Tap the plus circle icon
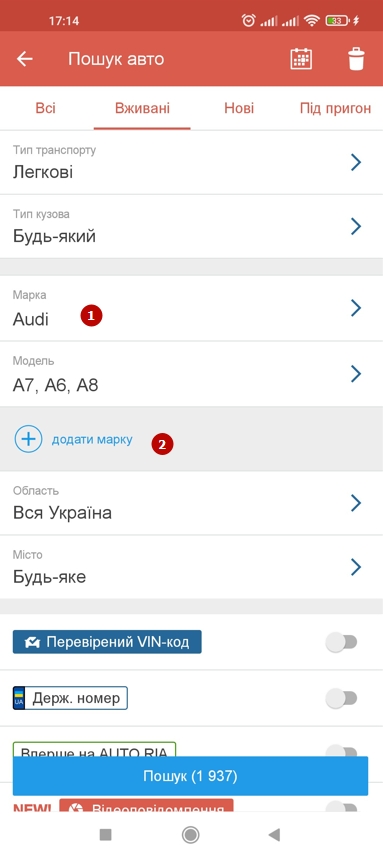This screenshot has height=858, width=383. tap(28, 439)
